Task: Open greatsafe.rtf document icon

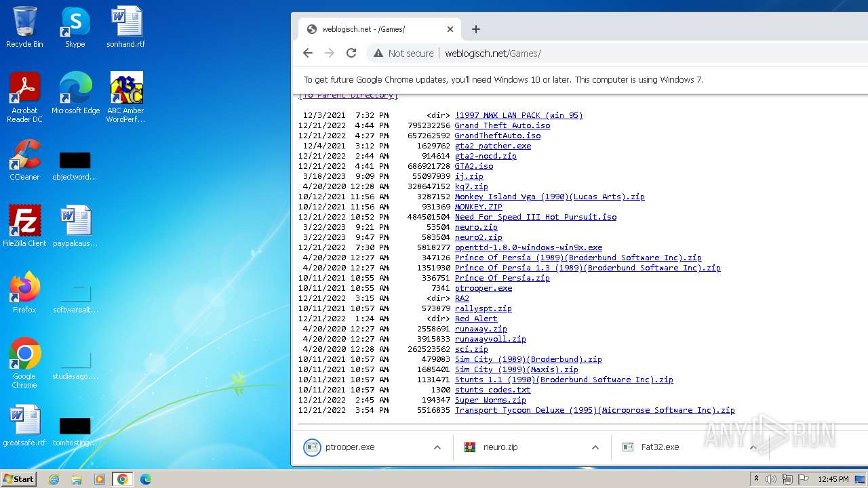Action: click(x=24, y=425)
